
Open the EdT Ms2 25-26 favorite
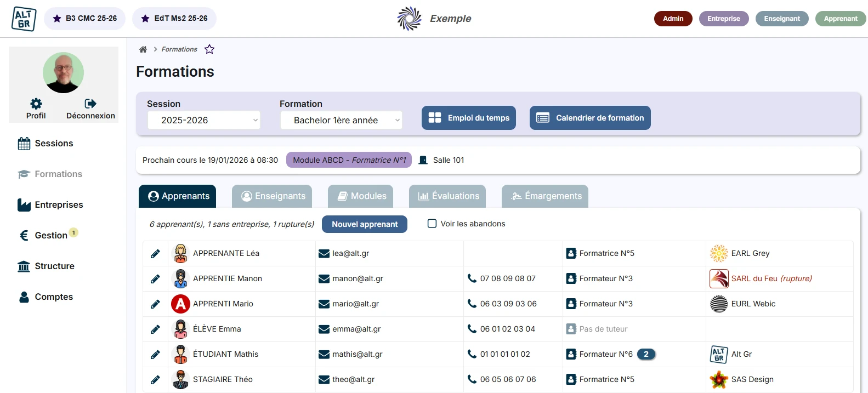coord(174,19)
